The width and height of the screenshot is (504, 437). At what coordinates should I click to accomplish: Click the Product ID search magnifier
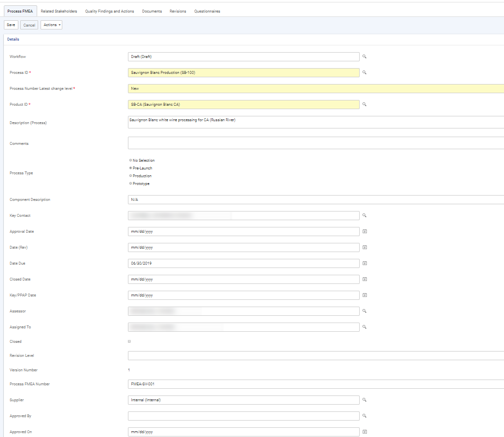click(x=364, y=104)
